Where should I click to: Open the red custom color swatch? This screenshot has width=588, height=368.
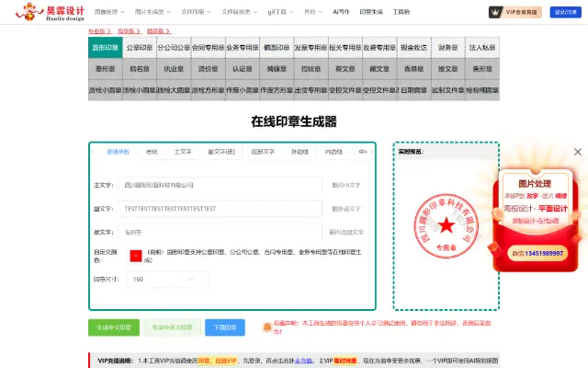pos(136,256)
